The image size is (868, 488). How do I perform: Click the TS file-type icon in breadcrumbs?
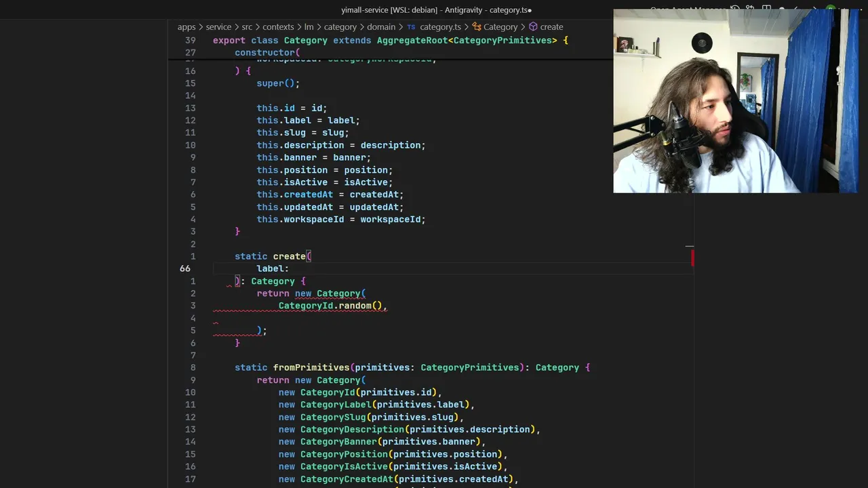tap(411, 27)
